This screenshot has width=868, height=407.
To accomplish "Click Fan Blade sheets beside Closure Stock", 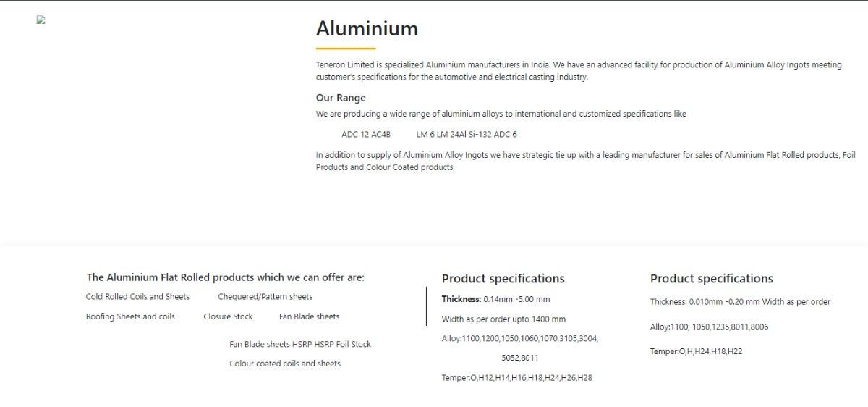I will [x=309, y=316].
